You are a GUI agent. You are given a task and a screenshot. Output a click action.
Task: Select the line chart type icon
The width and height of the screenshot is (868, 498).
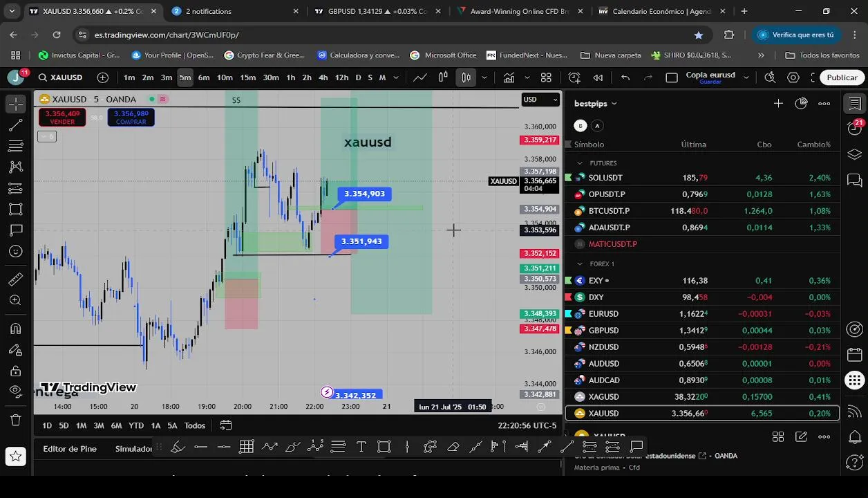(x=420, y=77)
